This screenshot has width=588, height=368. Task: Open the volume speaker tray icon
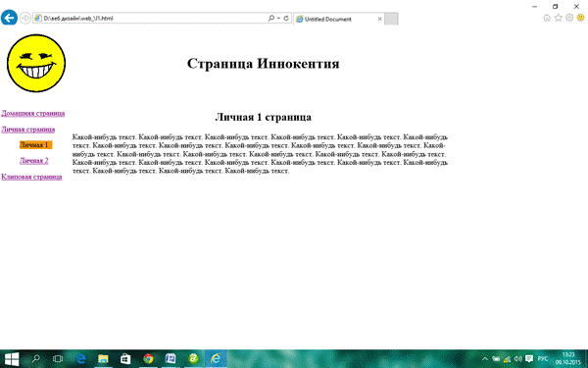pyautogui.click(x=518, y=359)
